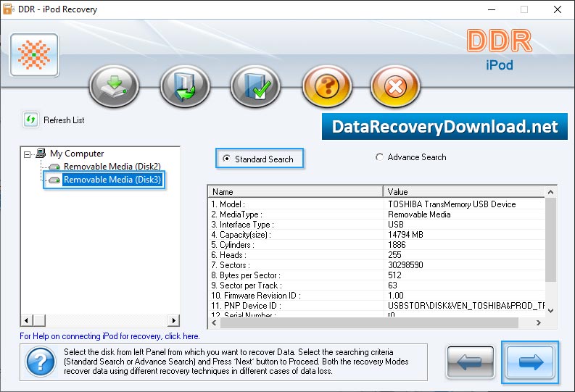Viewport: 575px width, 392px height.
Task: Click the '255' heads value
Action: click(394, 254)
